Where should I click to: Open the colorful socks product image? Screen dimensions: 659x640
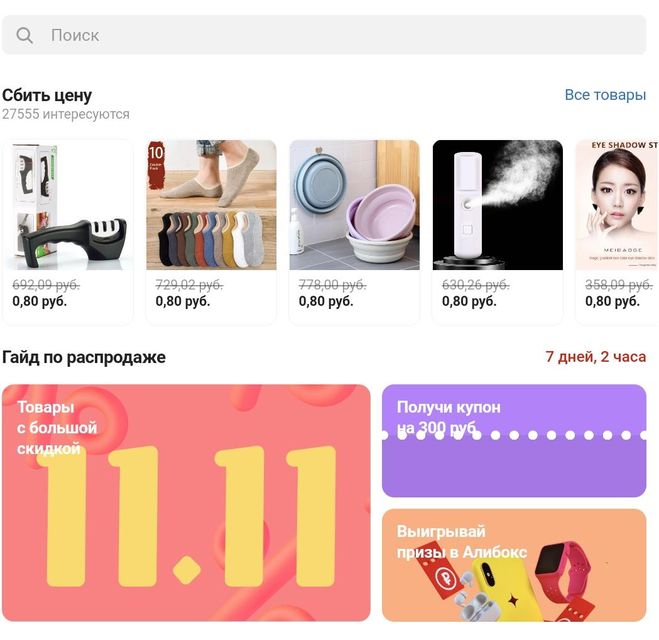click(x=211, y=205)
